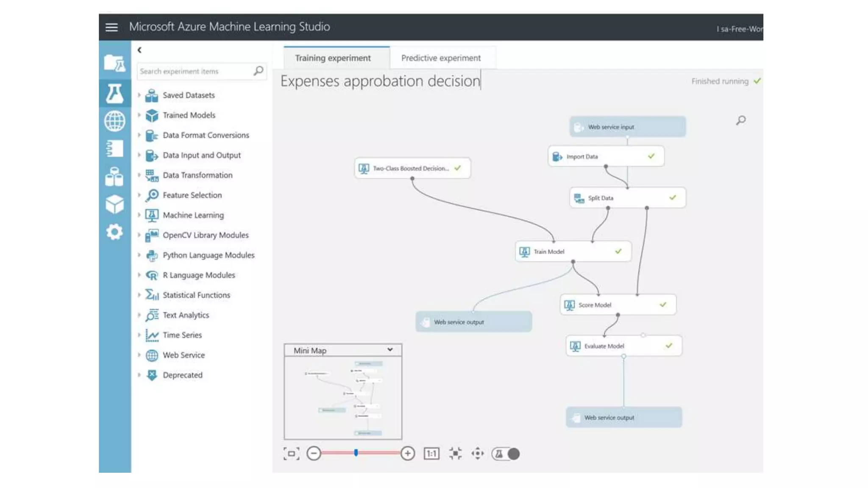
Task: Collapse the Mini Map dropdown
Action: pyautogui.click(x=389, y=350)
